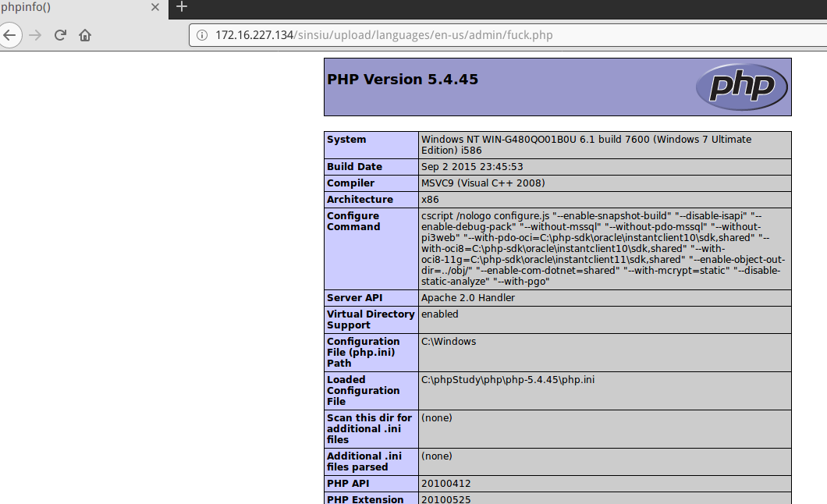Click the forward navigation arrow
The height and width of the screenshot is (504, 827).
35,35
